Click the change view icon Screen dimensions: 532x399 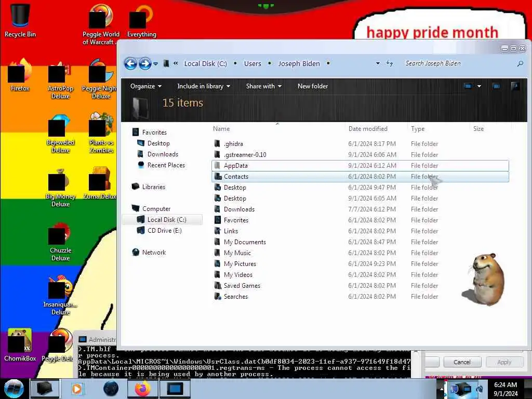pyautogui.click(x=468, y=86)
